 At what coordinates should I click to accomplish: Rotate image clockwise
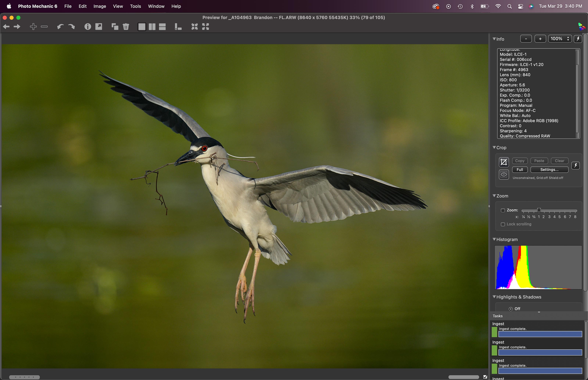tap(71, 27)
